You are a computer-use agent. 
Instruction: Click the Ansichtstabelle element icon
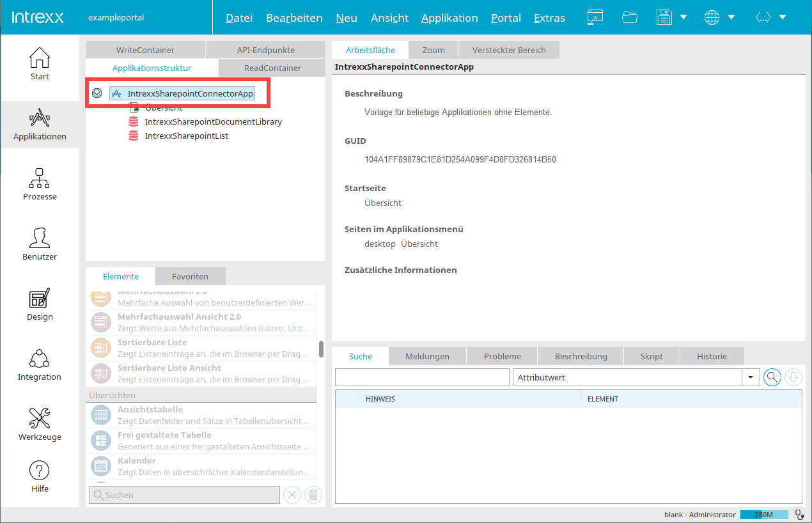point(101,415)
